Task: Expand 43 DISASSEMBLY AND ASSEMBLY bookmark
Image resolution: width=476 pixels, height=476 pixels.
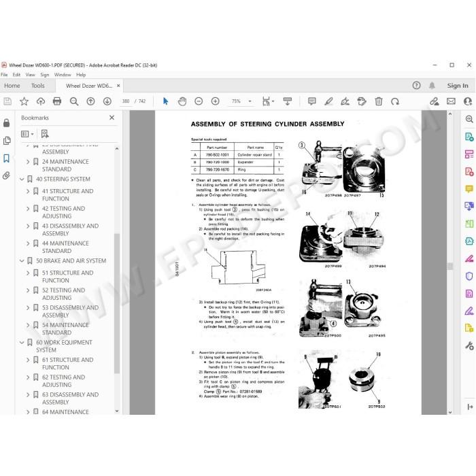Action: click(28, 226)
